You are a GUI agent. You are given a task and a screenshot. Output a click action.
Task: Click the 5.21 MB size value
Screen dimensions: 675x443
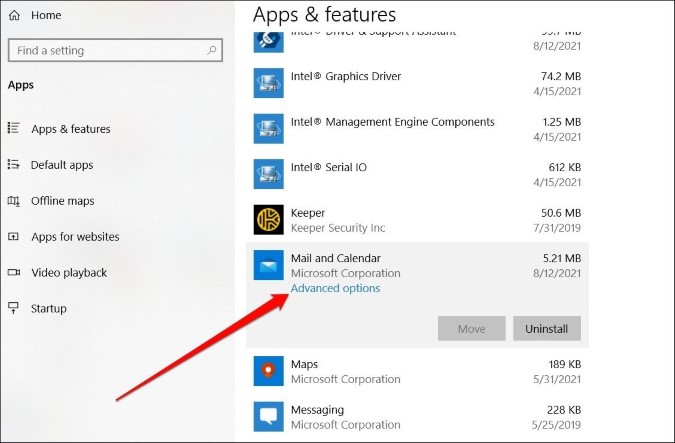[562, 258]
